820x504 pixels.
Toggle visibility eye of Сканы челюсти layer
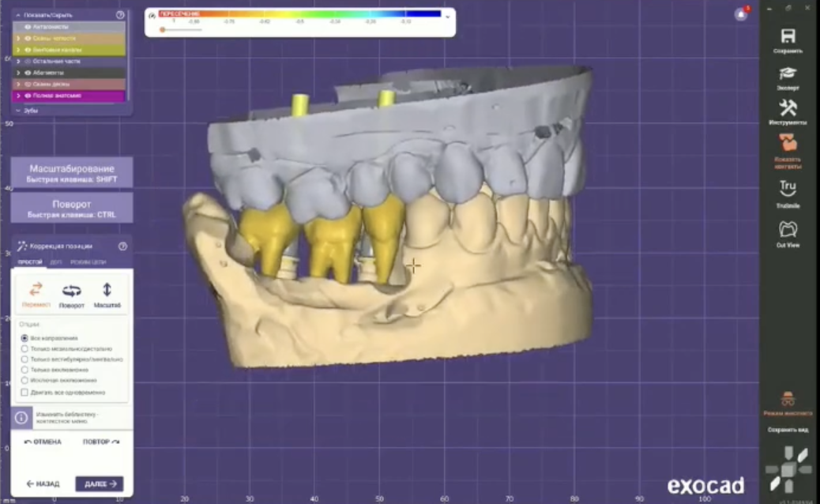(x=28, y=38)
